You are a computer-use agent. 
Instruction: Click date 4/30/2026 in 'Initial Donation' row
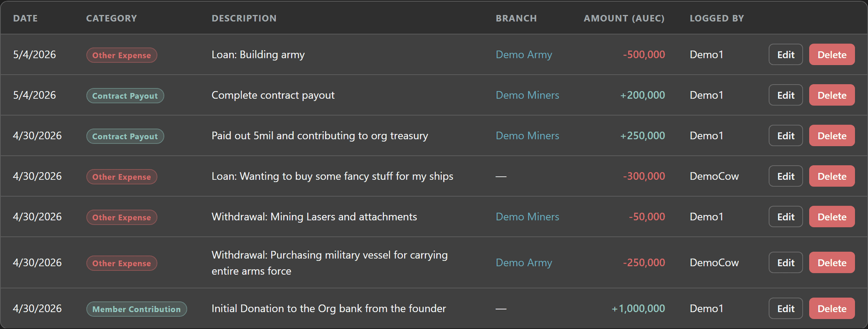pyautogui.click(x=37, y=308)
